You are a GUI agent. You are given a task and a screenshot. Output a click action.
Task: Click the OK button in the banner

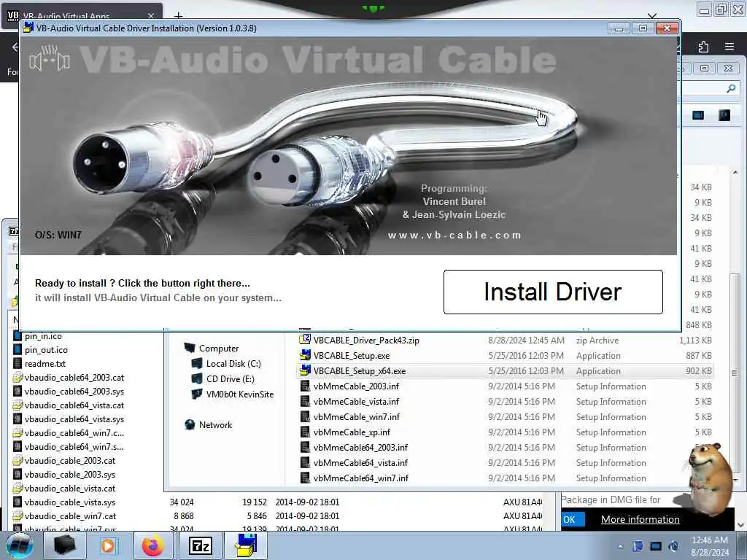tap(571, 519)
